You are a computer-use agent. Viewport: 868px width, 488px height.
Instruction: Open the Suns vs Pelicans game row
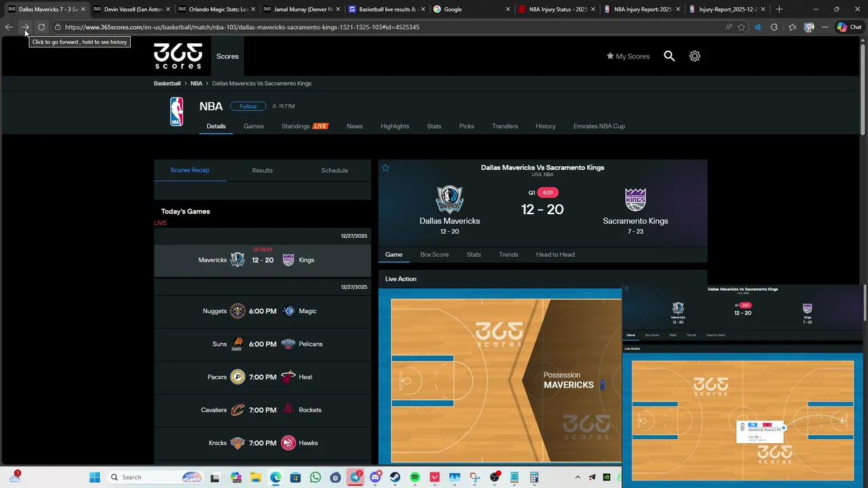(262, 344)
